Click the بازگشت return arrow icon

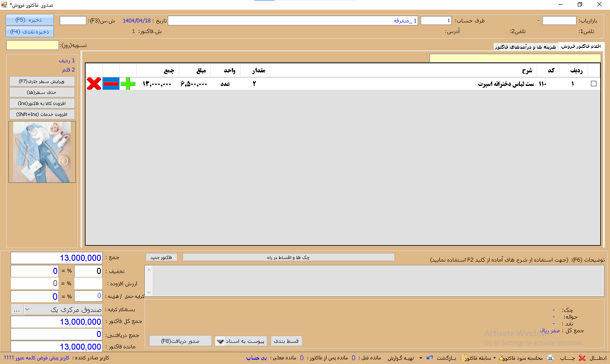(x=430, y=358)
